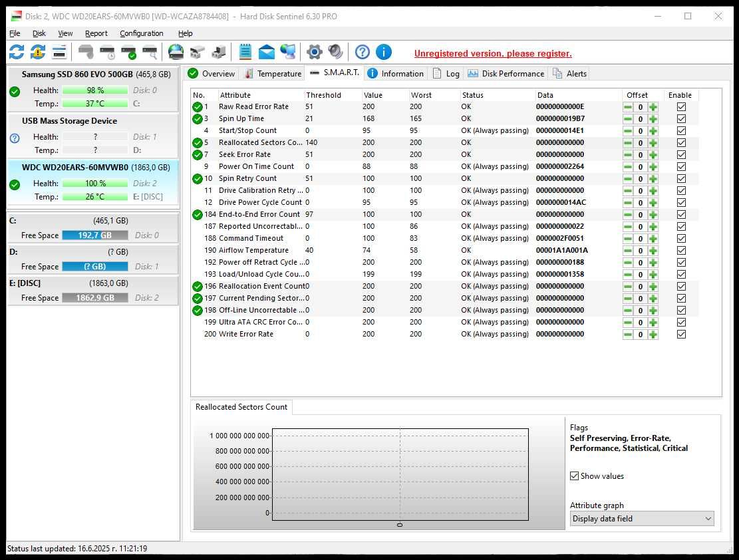This screenshot has width=739, height=560.
Task: Click the blue Refresh arrows toolbar icon
Action: [x=17, y=52]
